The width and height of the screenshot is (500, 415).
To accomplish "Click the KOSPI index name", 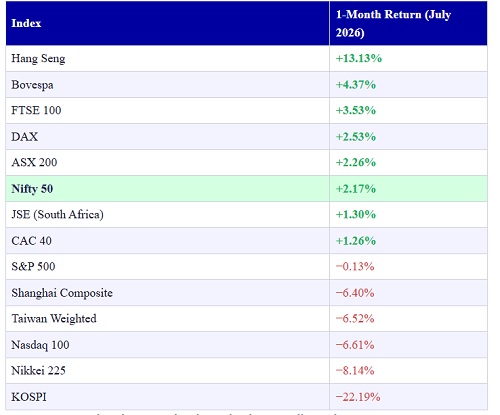I will [29, 397].
